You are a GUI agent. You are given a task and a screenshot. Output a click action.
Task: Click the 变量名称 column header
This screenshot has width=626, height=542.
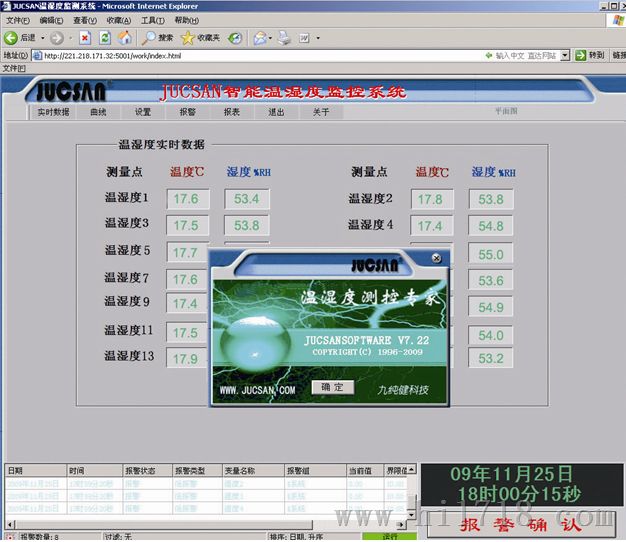[253, 471]
